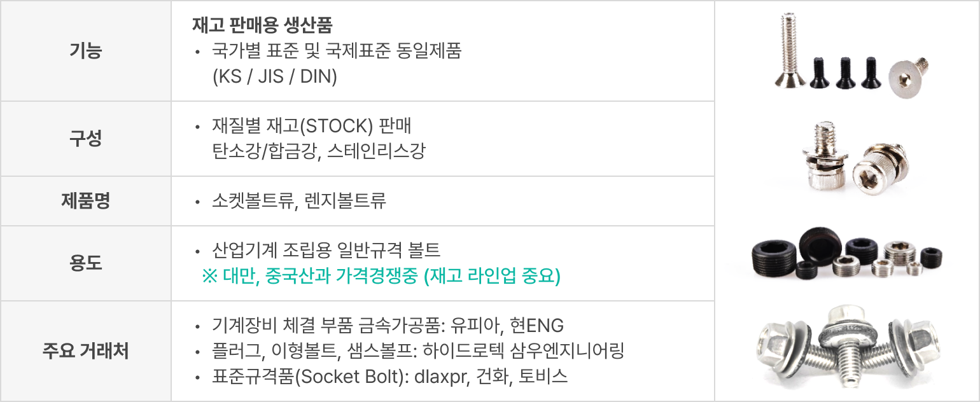Click the 산업기계 조립용 일반규격 볼트 line
The height and width of the screenshot is (402, 980).
tap(326, 251)
